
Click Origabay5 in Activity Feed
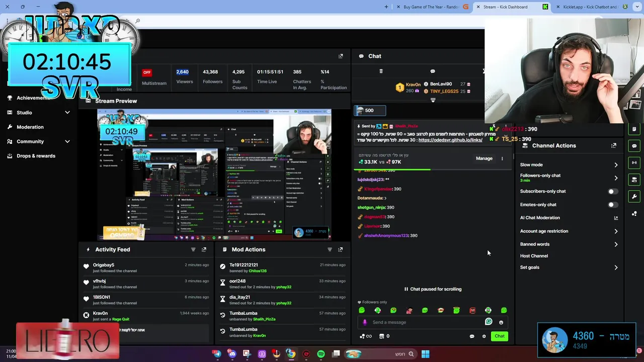click(104, 265)
